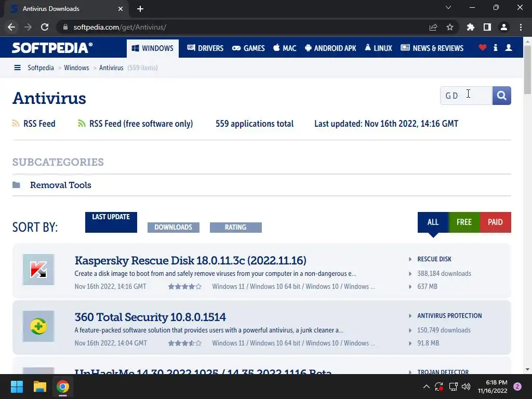Click the 360 Total Security thumbnail
This screenshot has width=532, height=399.
coord(38,326)
